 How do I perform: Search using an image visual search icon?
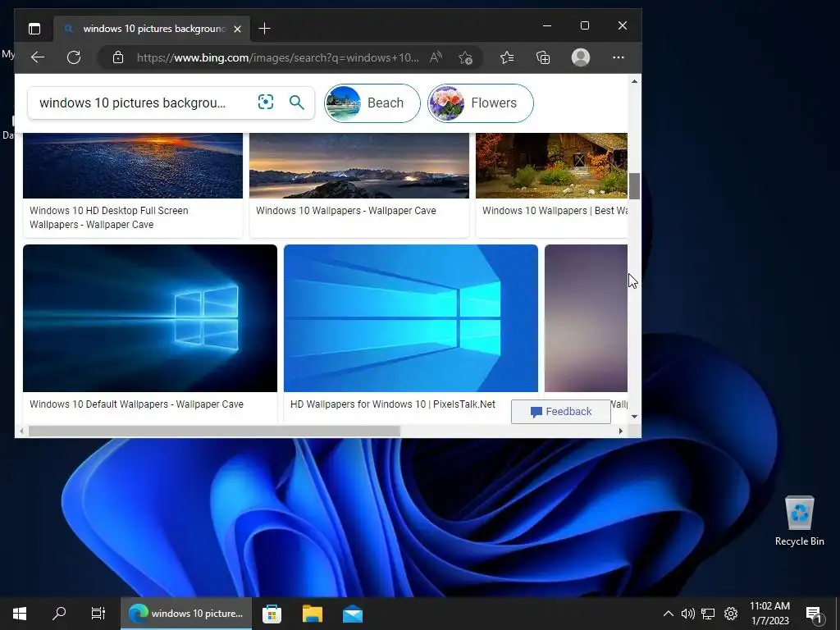[266, 102]
